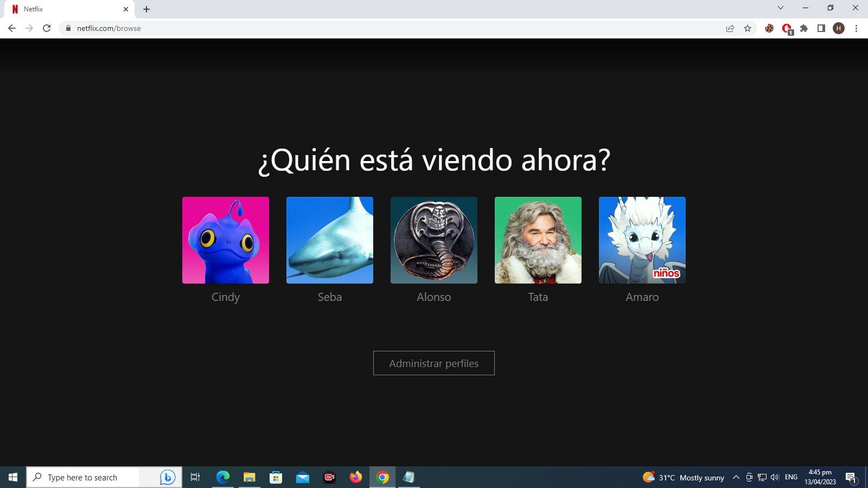
Task: Launch Bing chat from search box
Action: 168,477
